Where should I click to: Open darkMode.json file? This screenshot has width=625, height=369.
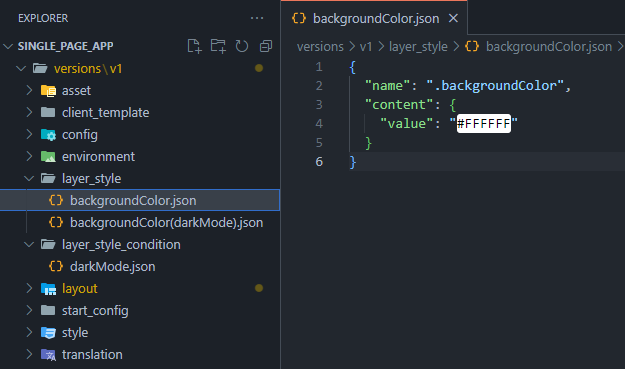[140, 266]
